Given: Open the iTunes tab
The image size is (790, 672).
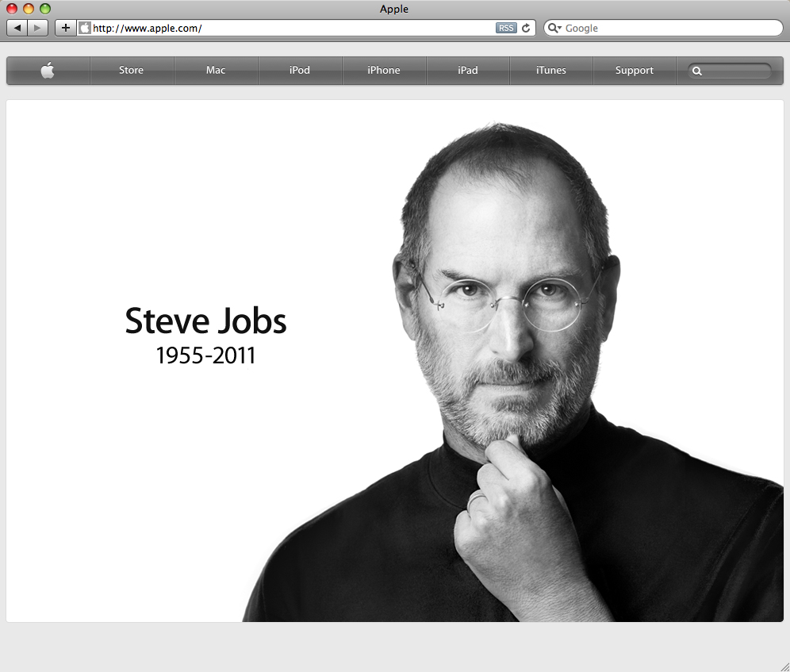Looking at the screenshot, I should click(x=551, y=71).
